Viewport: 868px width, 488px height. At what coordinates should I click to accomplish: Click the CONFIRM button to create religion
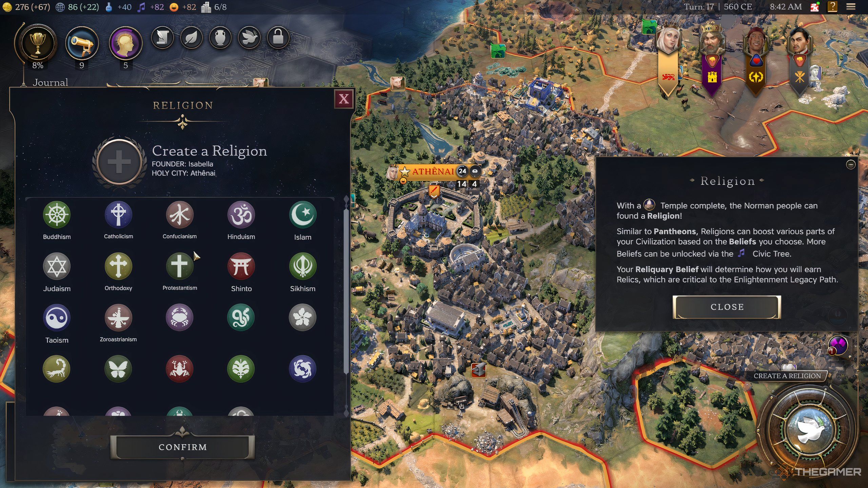pos(183,447)
